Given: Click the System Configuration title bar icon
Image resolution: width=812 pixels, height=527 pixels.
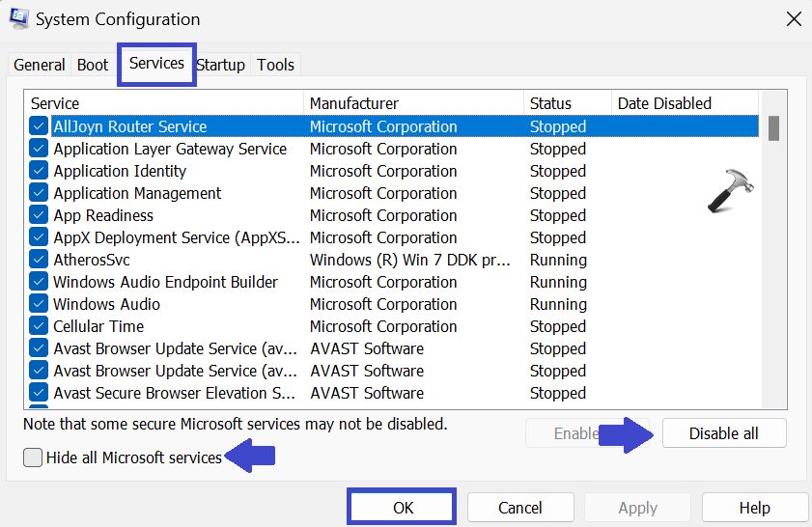Looking at the screenshot, I should click(18, 18).
